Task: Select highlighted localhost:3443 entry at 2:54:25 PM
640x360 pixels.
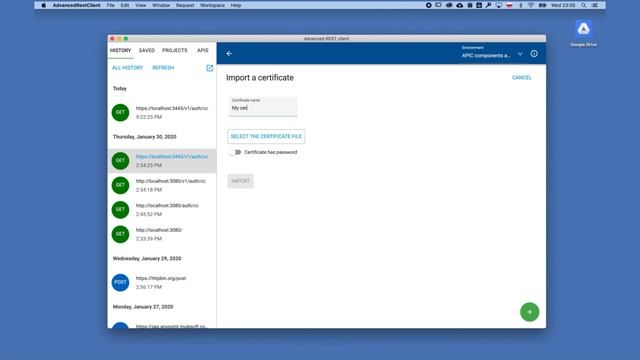Action: coord(162,160)
